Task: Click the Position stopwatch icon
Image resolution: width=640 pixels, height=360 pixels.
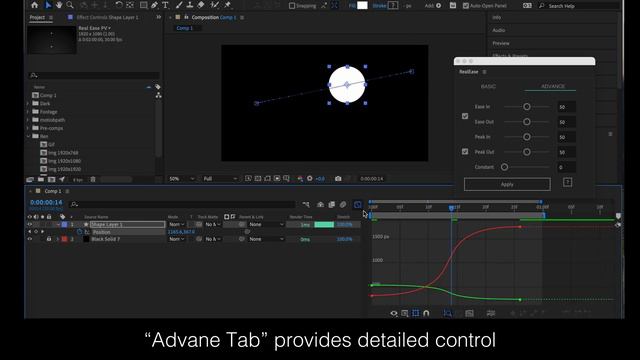Action: coord(80,232)
